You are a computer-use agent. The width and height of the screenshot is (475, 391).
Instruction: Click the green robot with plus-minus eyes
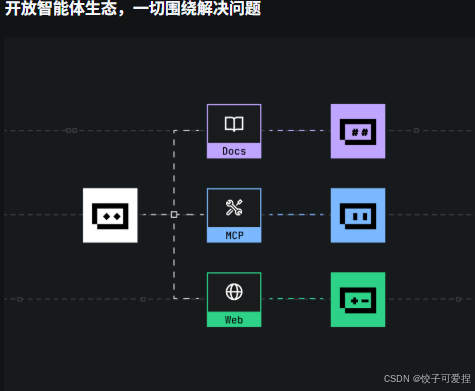point(358,299)
